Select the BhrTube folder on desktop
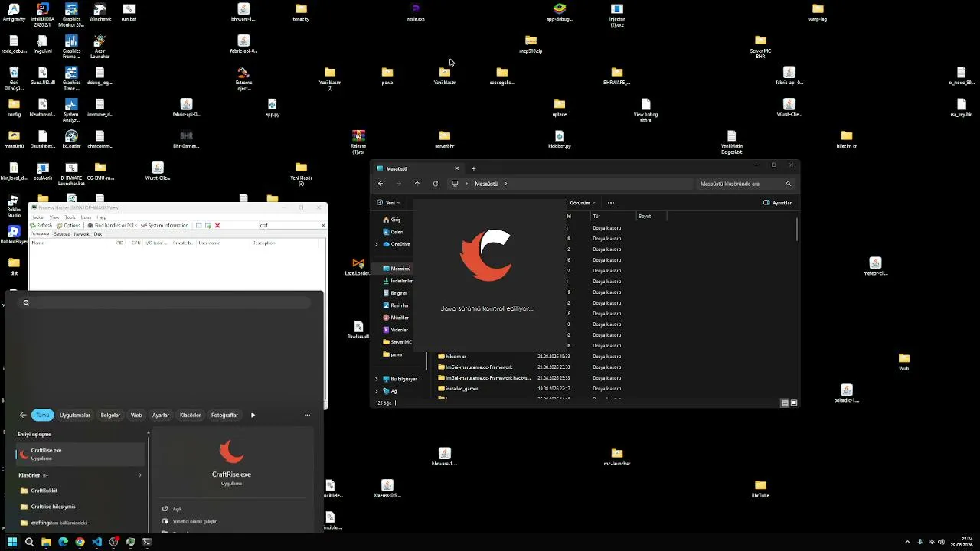This screenshot has width=980, height=551. click(x=760, y=488)
